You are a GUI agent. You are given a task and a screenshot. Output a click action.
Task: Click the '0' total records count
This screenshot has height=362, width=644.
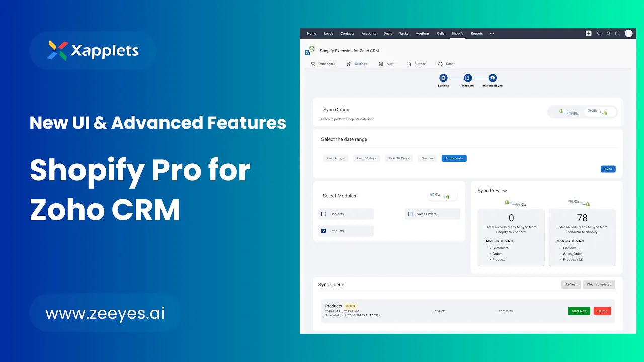pyautogui.click(x=511, y=218)
